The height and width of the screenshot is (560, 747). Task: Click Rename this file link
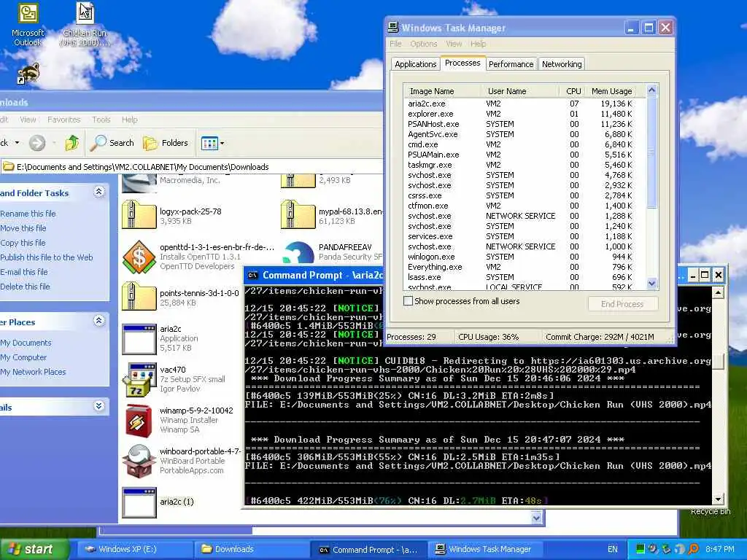coord(28,214)
